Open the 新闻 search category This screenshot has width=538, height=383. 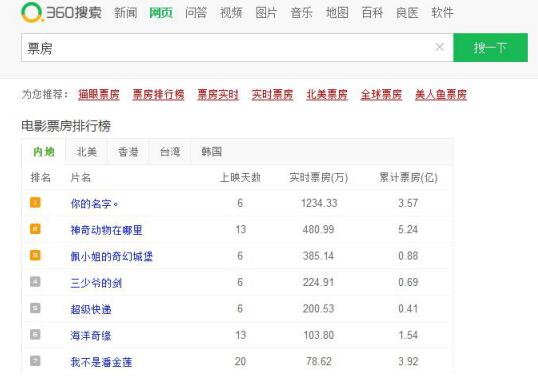click(x=126, y=13)
